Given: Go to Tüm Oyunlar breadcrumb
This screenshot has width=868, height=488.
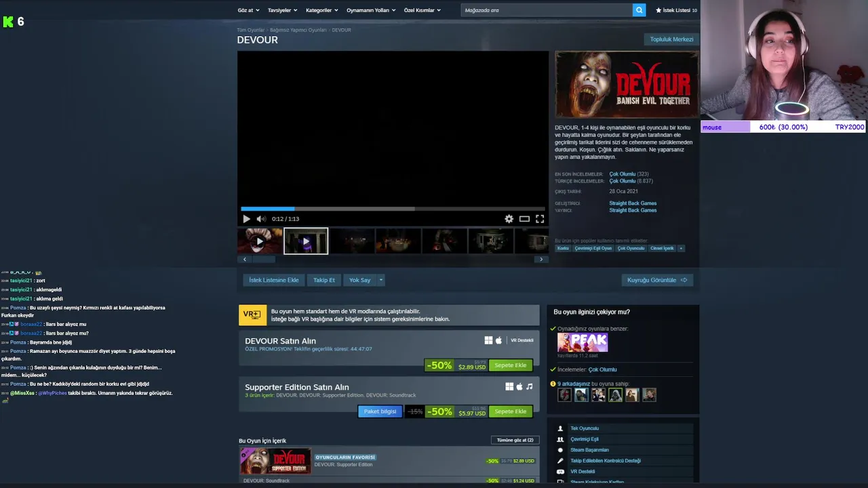Looking at the screenshot, I should tap(250, 30).
